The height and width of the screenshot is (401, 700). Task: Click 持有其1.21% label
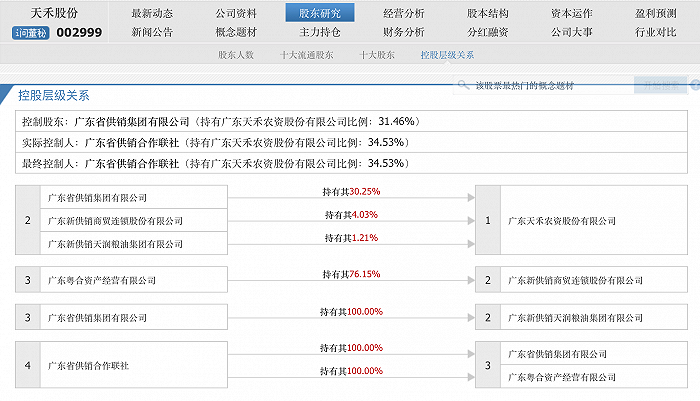351,238
